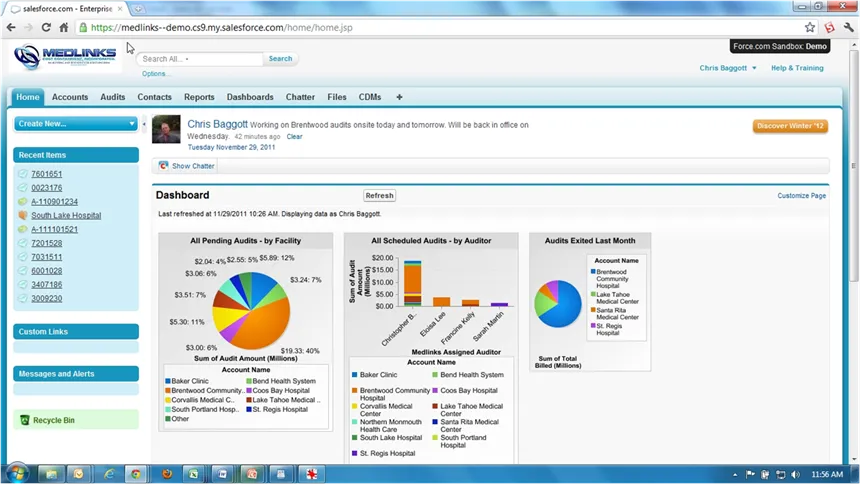The width and height of the screenshot is (860, 484).
Task: Click the browser forward arrow
Action: 29,27
